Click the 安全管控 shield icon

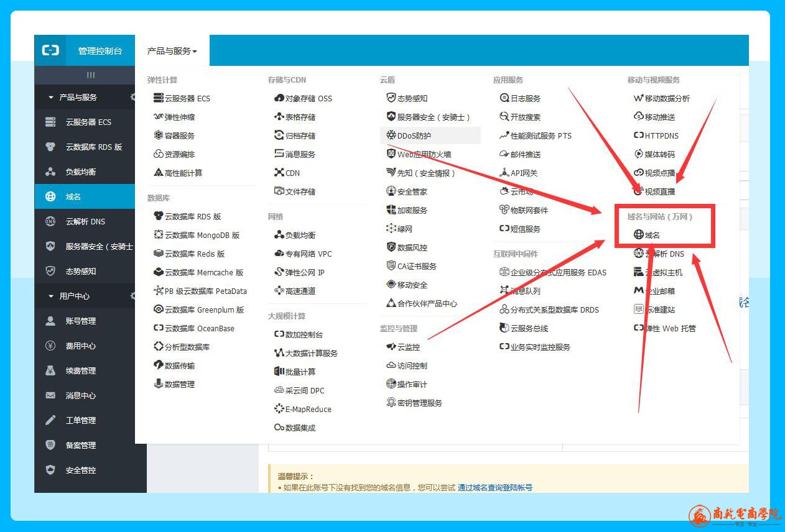coord(51,470)
